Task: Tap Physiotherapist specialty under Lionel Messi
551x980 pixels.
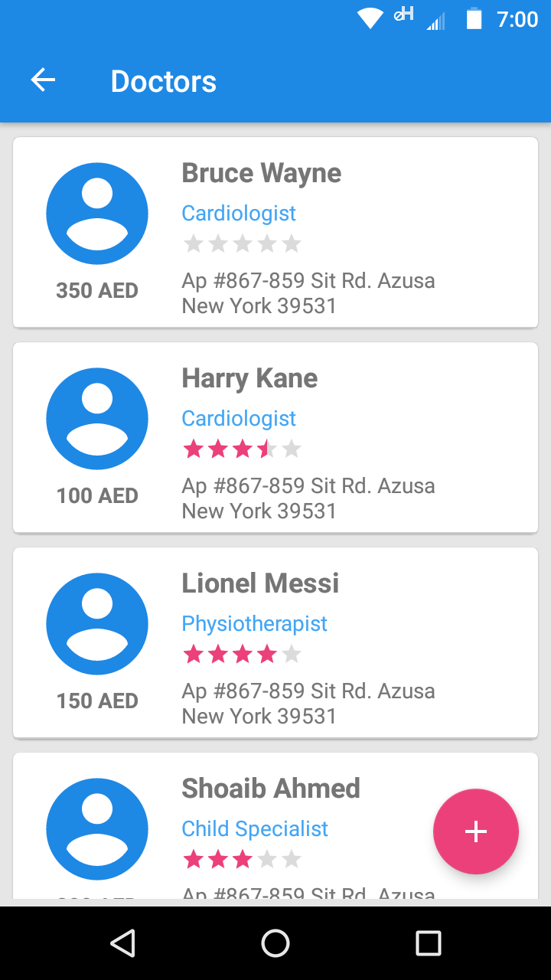Action: click(x=255, y=624)
